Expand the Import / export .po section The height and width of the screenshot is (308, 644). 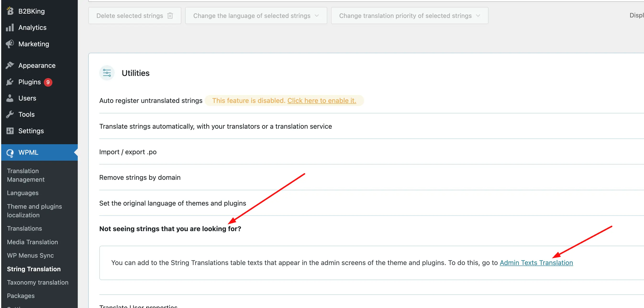(128, 152)
